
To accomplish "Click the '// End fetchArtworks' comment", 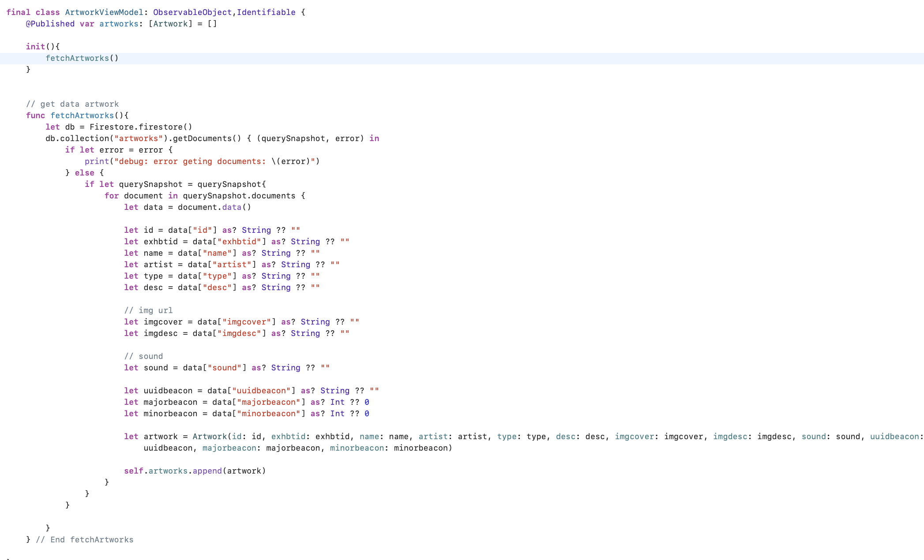I will (84, 540).
